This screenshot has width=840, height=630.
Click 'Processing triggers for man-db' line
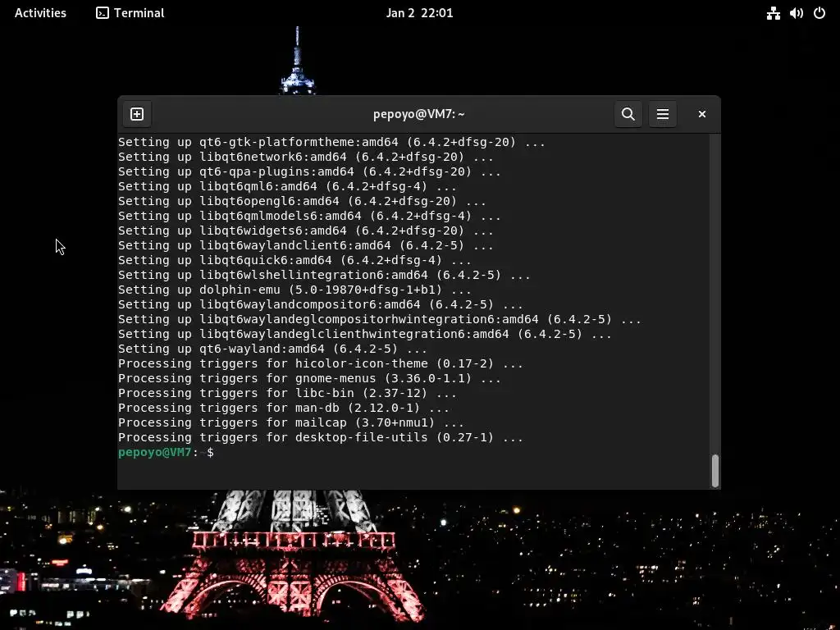click(284, 408)
